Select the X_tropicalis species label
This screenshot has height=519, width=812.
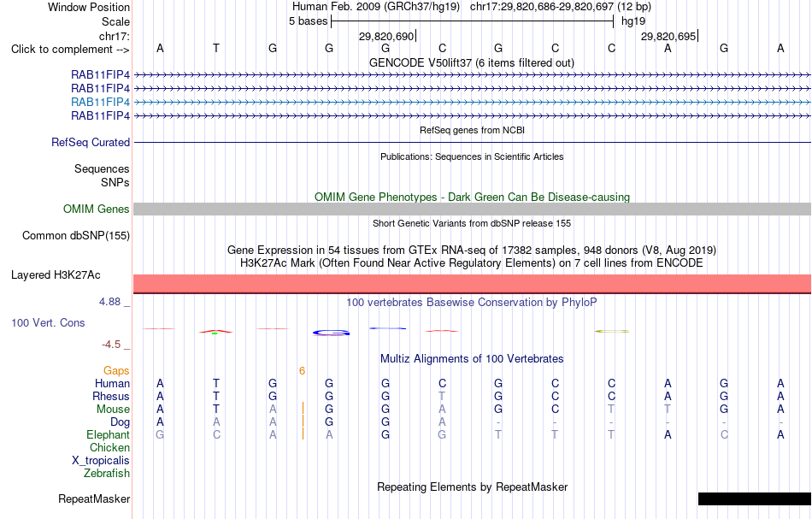pos(101,461)
